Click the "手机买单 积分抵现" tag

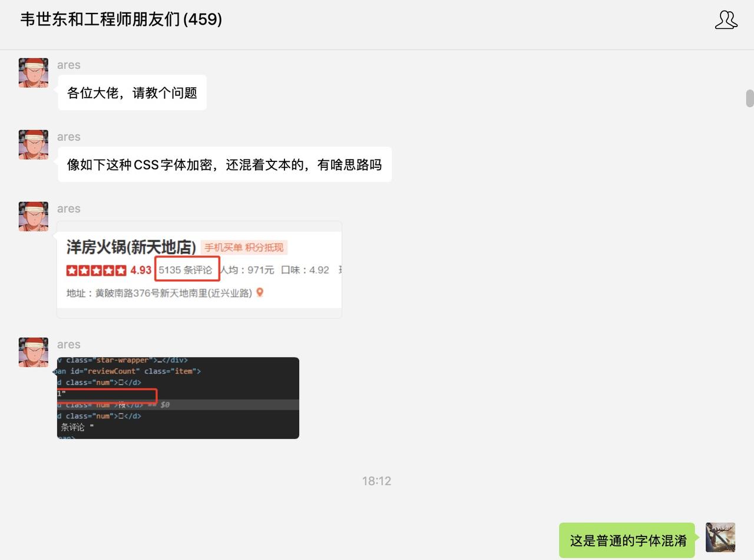click(244, 247)
